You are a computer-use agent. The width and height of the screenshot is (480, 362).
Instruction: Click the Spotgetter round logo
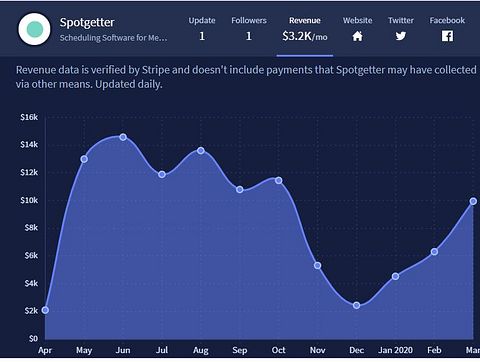click(x=34, y=29)
